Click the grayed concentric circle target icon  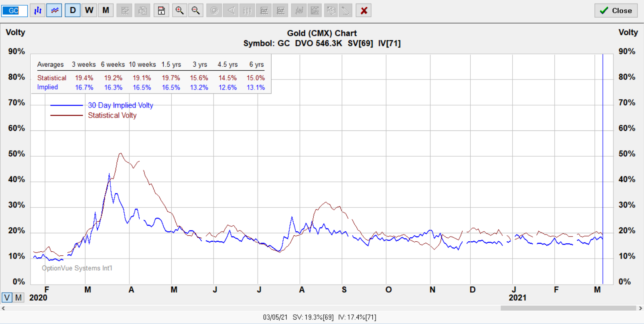point(214,10)
